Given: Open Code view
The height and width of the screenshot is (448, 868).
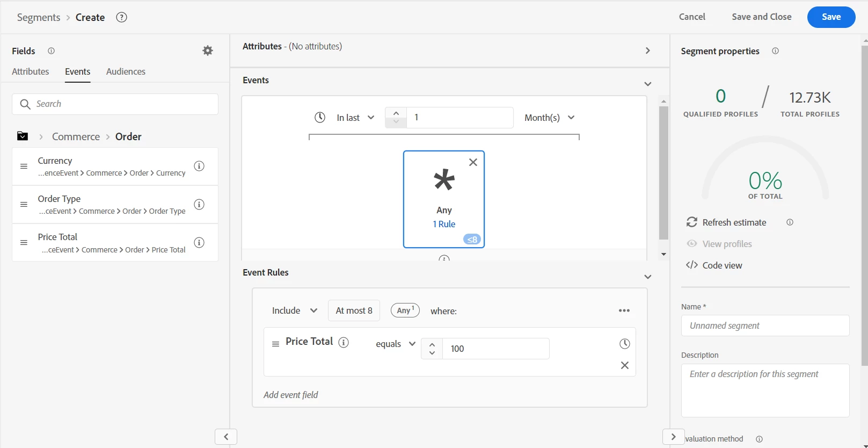Looking at the screenshot, I should [x=714, y=265].
